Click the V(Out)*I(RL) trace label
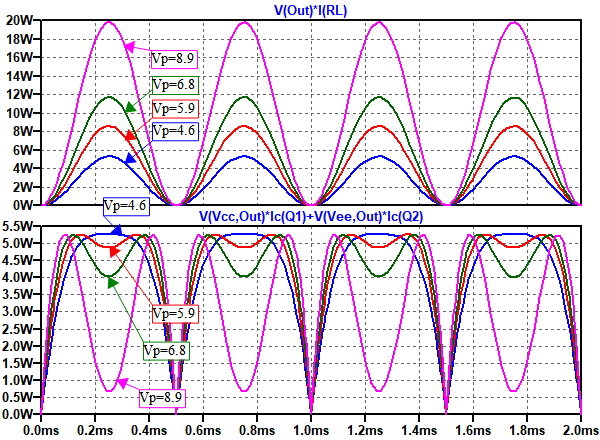Viewport: 600px width, 440px height. [x=310, y=10]
